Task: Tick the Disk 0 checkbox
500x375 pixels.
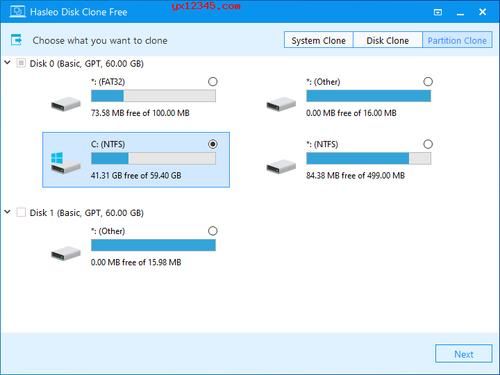Action: click(x=21, y=63)
